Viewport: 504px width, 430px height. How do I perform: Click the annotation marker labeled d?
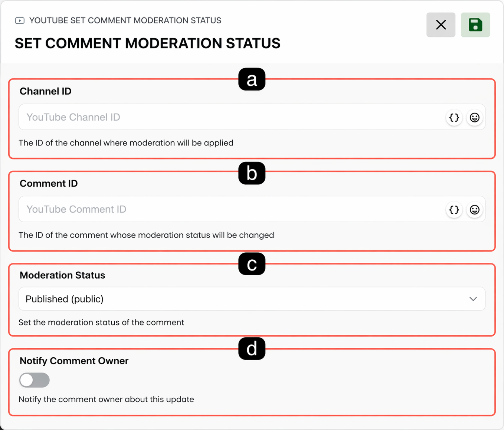pyautogui.click(x=252, y=348)
